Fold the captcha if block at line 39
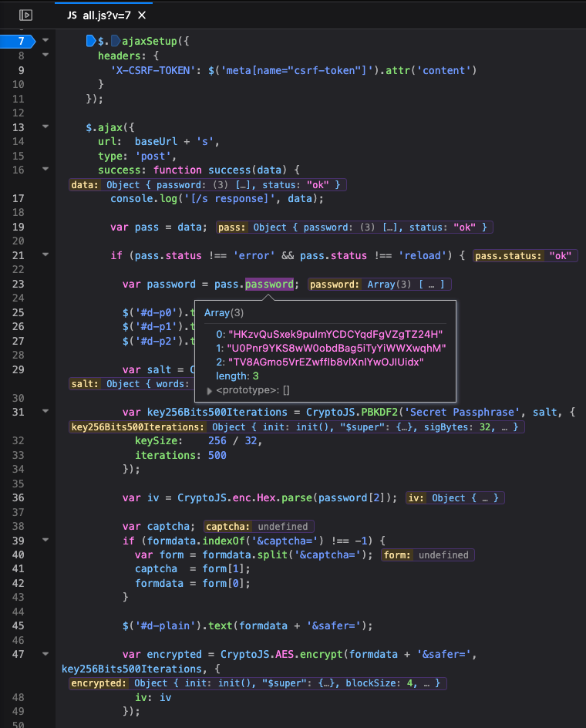586x728 pixels. [45, 541]
